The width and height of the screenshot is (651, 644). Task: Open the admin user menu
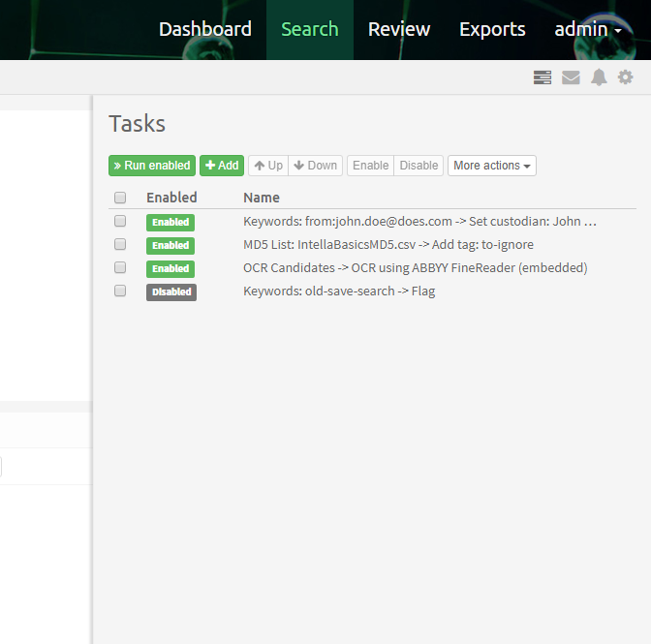[x=587, y=30]
